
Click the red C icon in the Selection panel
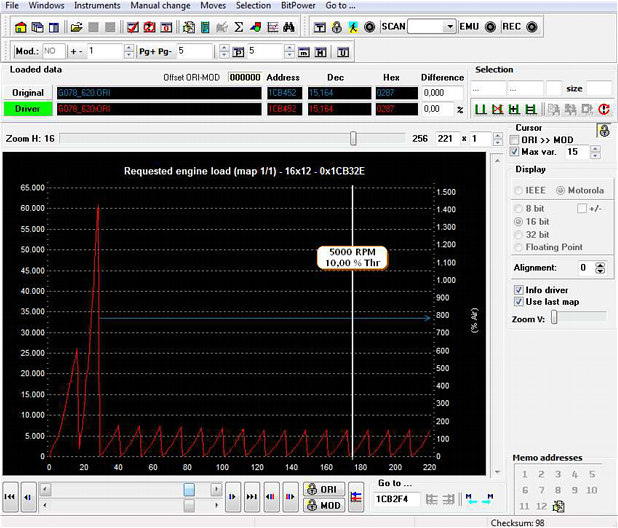tap(605, 109)
